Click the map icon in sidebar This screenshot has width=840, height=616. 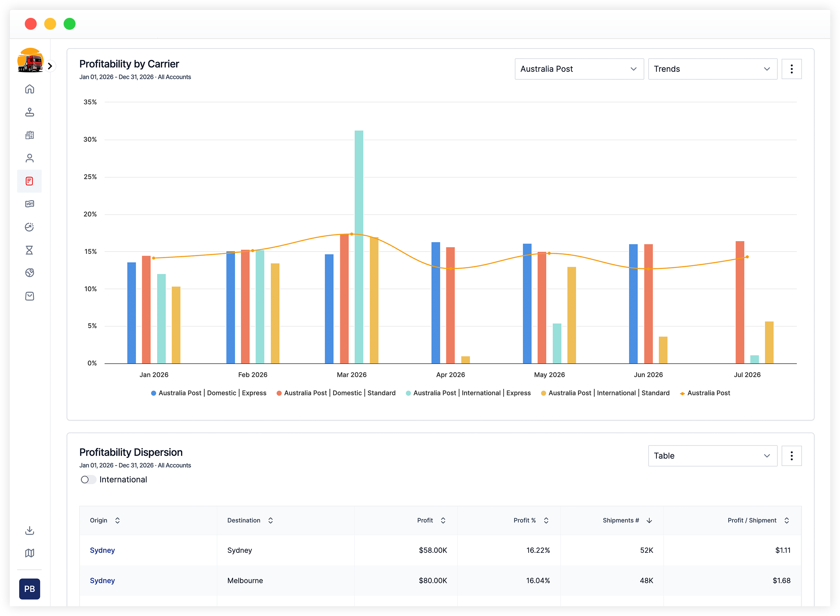[30, 553]
